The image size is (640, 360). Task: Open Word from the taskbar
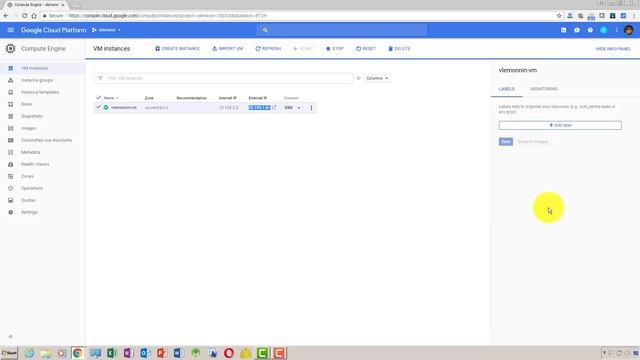click(x=178, y=353)
